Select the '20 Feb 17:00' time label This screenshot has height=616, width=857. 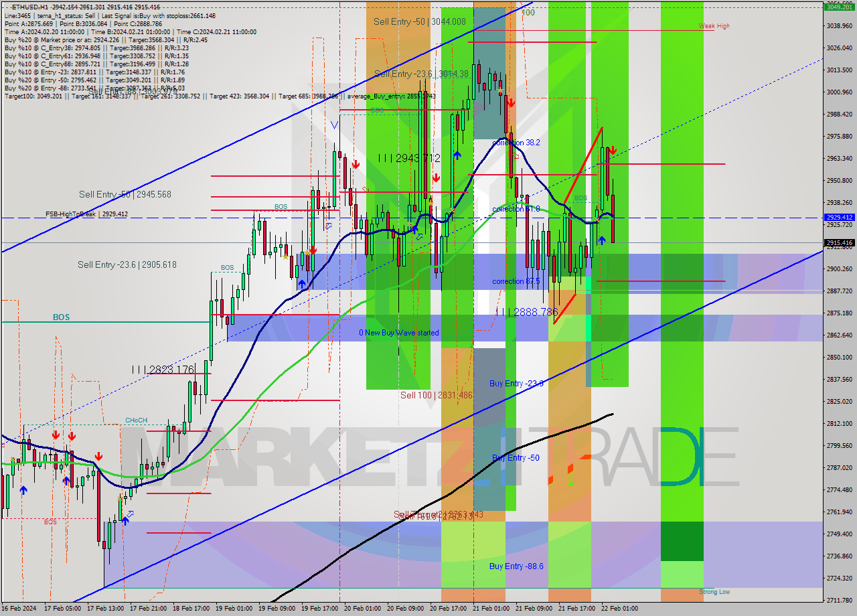tap(448, 609)
